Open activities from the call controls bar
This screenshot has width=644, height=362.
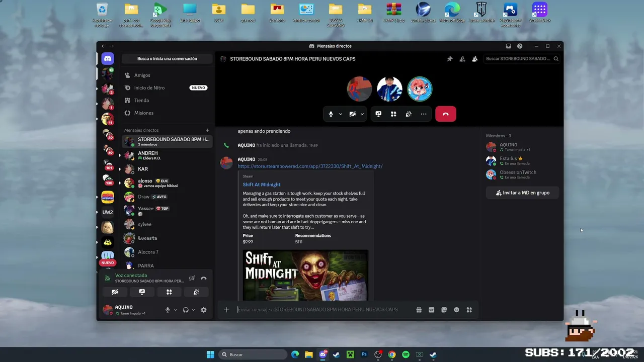click(x=393, y=114)
